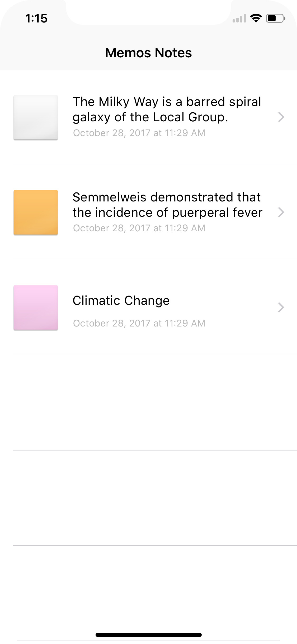The height and width of the screenshot is (644, 297).
Task: Tap the date under the Milky Way note
Action: [139, 133]
